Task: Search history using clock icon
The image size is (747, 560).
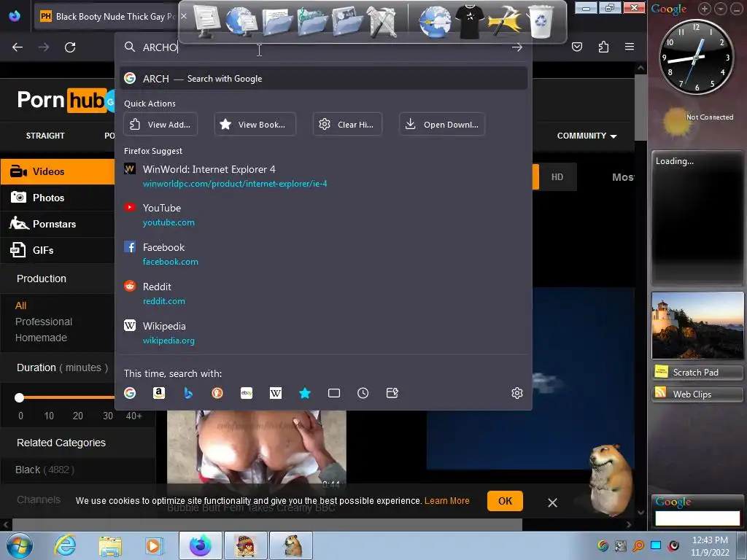Action: (x=363, y=393)
